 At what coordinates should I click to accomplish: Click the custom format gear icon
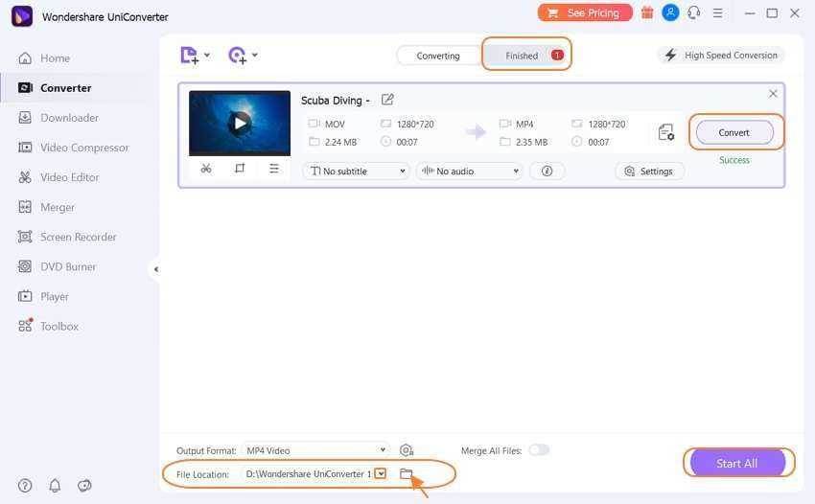407,450
